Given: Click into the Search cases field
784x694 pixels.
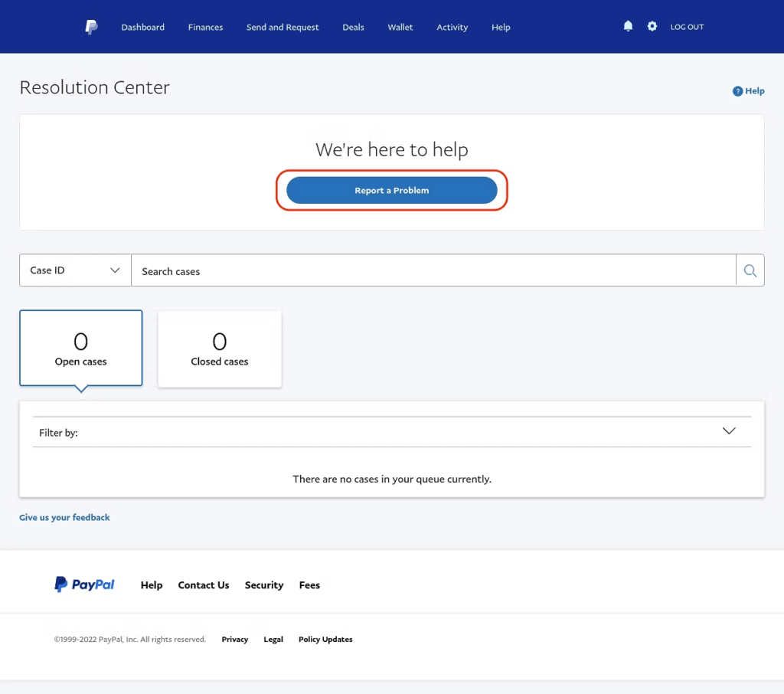Looking at the screenshot, I should (x=433, y=270).
